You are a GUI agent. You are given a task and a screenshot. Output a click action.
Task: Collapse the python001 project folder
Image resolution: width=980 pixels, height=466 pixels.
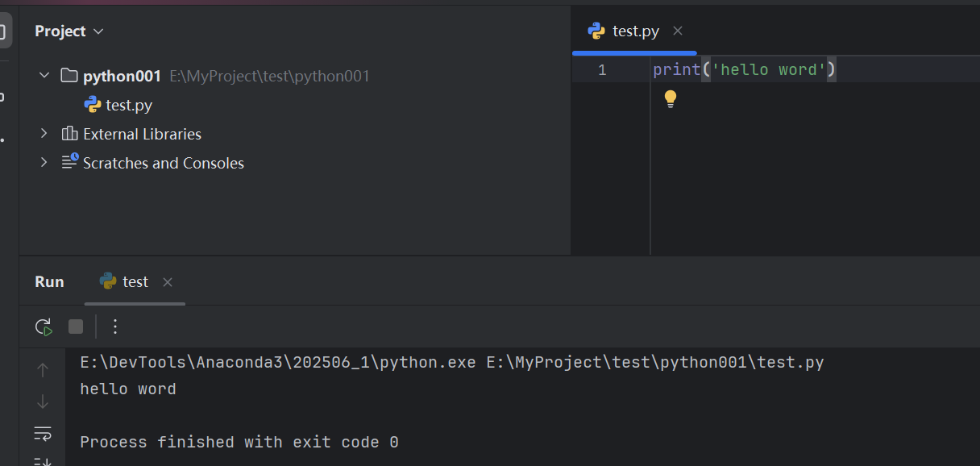click(44, 76)
